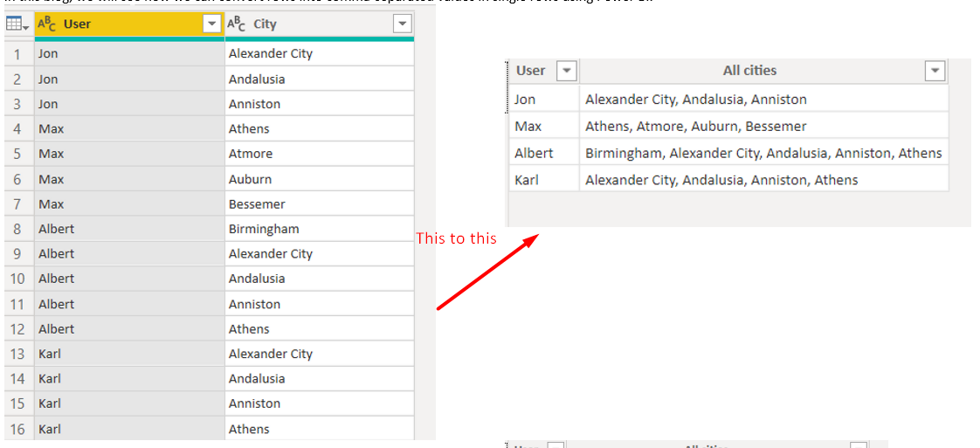Viewport: 980px width, 448px height.
Task: Select row number 16
Action: 17,429
